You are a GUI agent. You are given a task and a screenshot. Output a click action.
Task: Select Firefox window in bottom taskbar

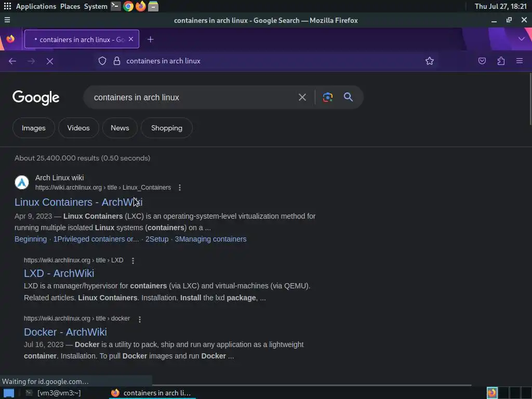pyautogui.click(x=153, y=393)
